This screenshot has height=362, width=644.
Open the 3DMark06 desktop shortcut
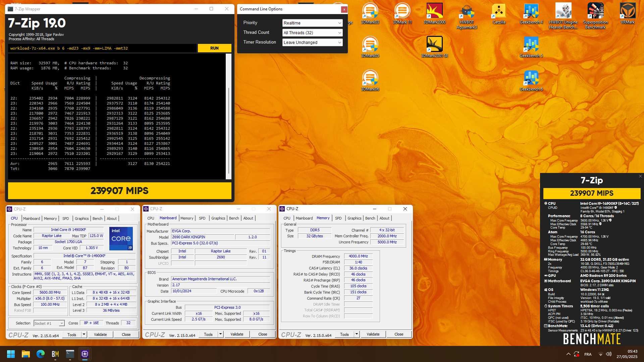coord(370,80)
